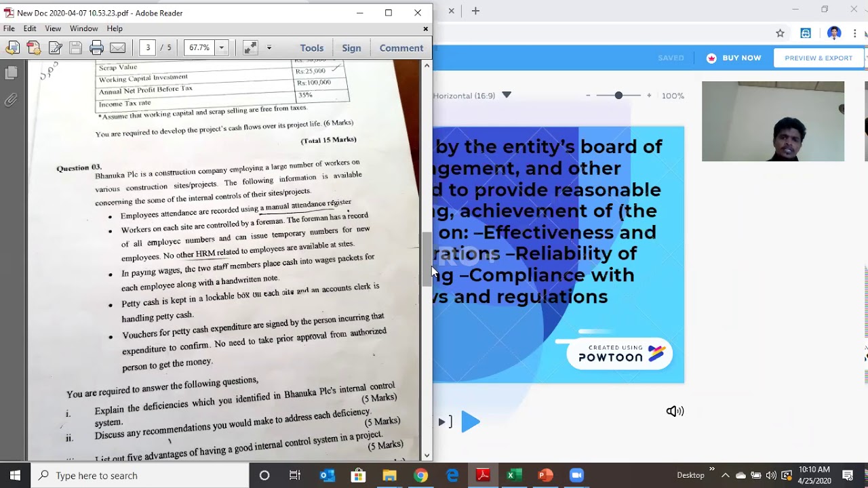Click the Convert file to PDF icon
The image size is (868, 488).
pyautogui.click(x=34, y=47)
